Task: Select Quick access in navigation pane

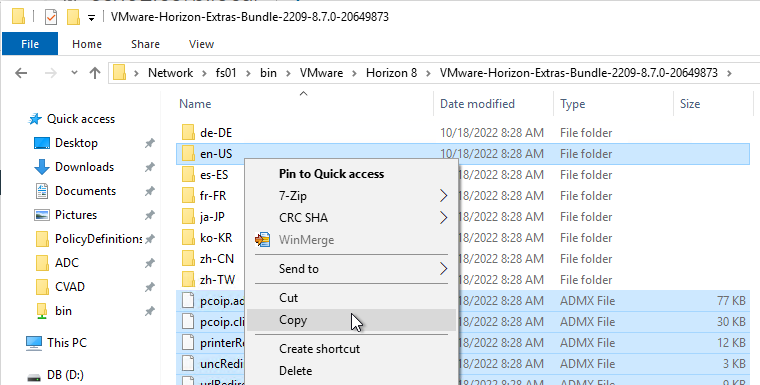Action: click(x=80, y=119)
